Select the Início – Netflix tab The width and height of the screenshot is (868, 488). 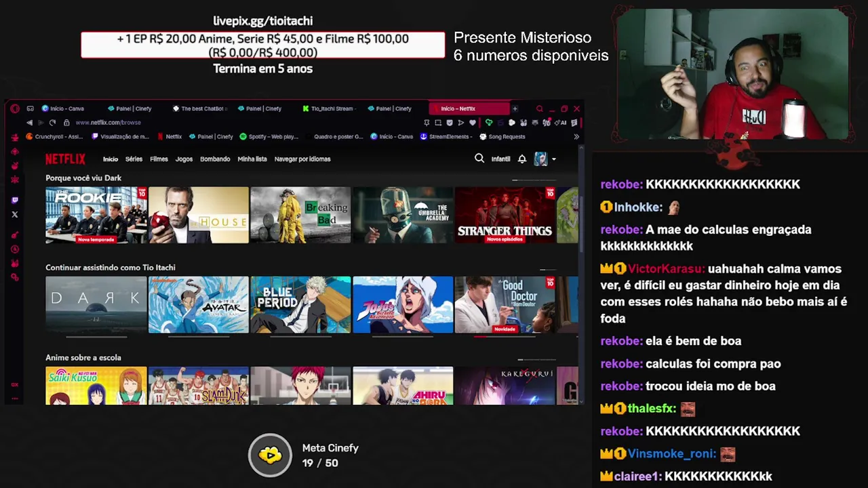(x=469, y=108)
